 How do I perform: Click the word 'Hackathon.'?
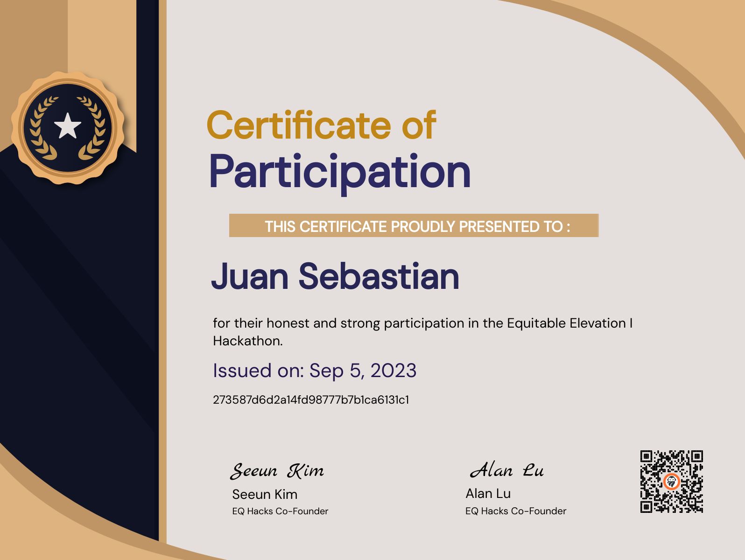click(x=248, y=341)
